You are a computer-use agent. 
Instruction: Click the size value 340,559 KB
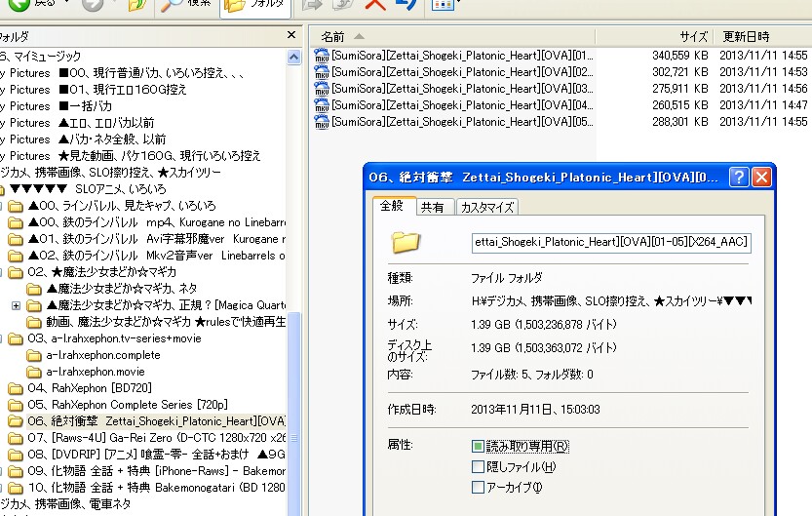point(680,56)
